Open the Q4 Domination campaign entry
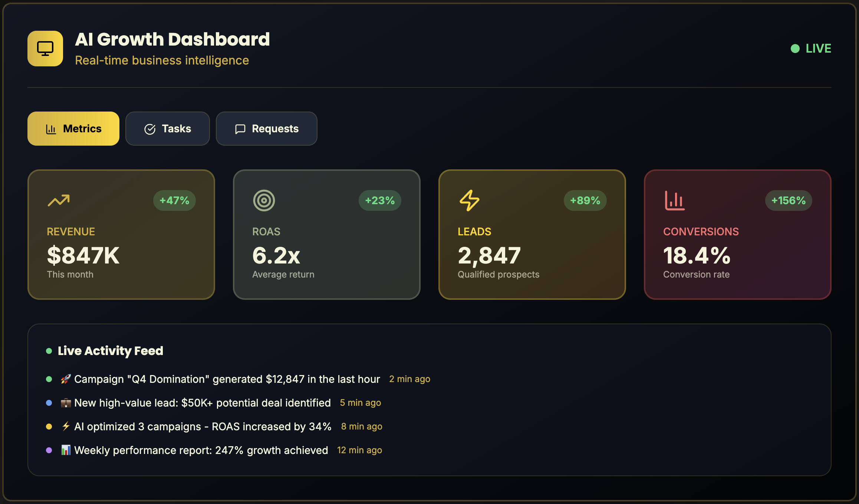 [x=227, y=379]
